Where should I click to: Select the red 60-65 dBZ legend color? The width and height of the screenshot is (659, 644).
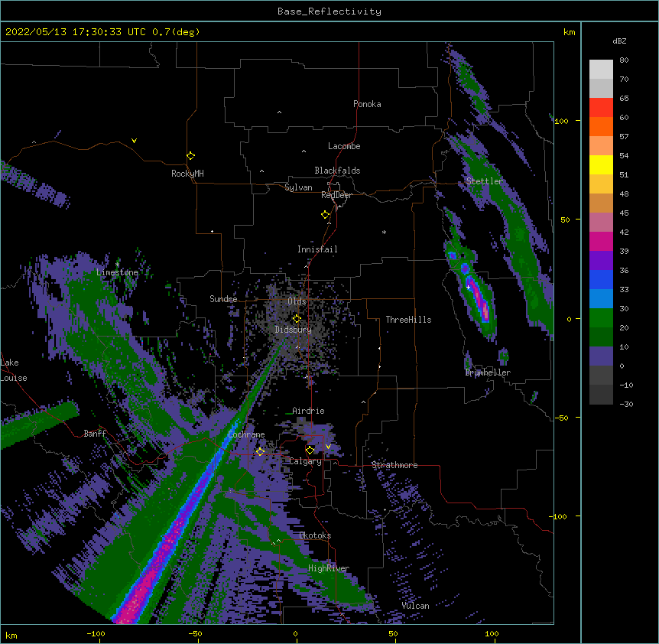pos(601,107)
